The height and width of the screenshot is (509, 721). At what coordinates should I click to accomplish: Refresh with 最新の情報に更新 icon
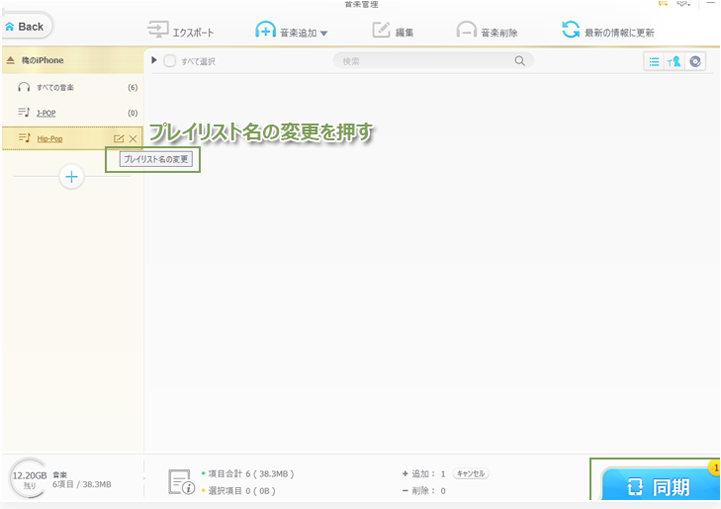pos(570,30)
